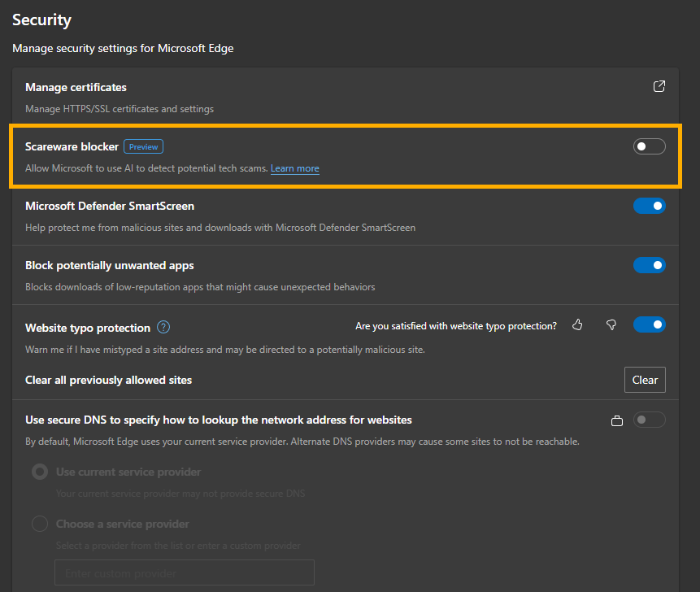Click 'Clear all previously allowed sites' label
This screenshot has height=592, width=700.
(x=108, y=380)
